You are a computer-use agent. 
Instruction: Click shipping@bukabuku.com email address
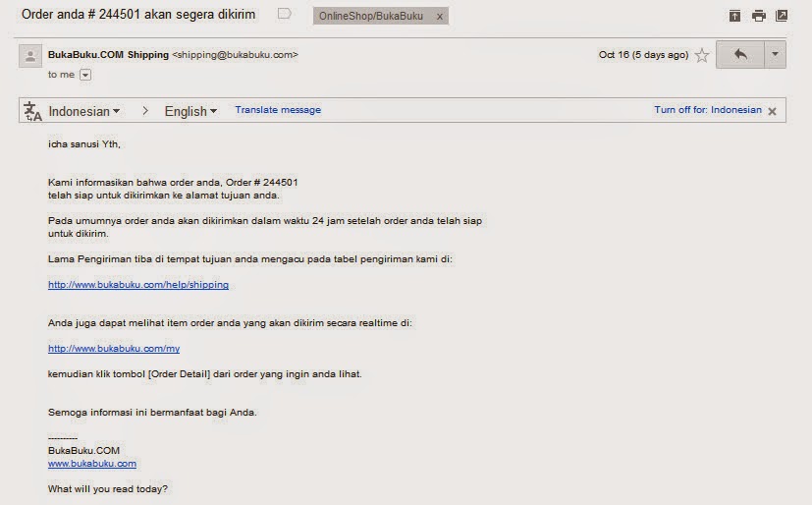click(235, 54)
